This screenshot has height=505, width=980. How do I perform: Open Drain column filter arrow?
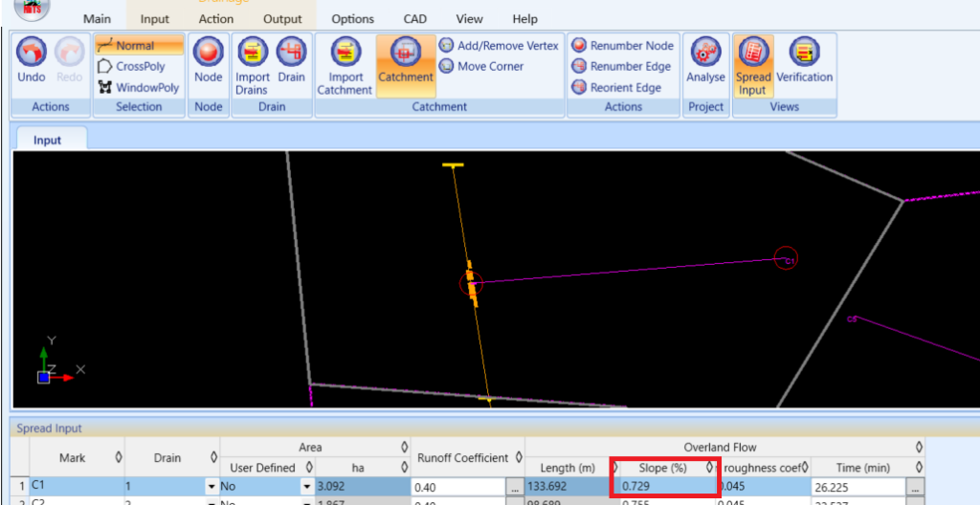tap(213, 457)
